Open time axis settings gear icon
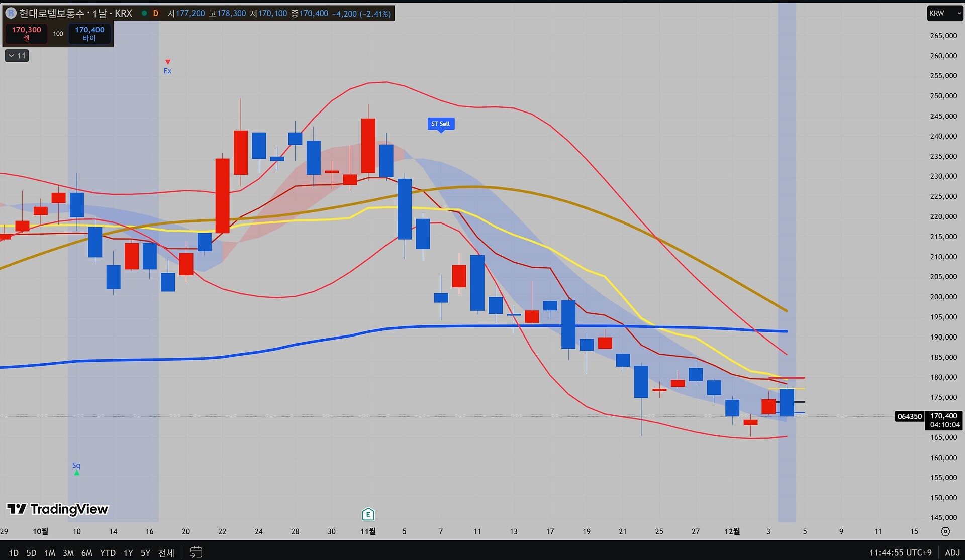 coord(945,531)
